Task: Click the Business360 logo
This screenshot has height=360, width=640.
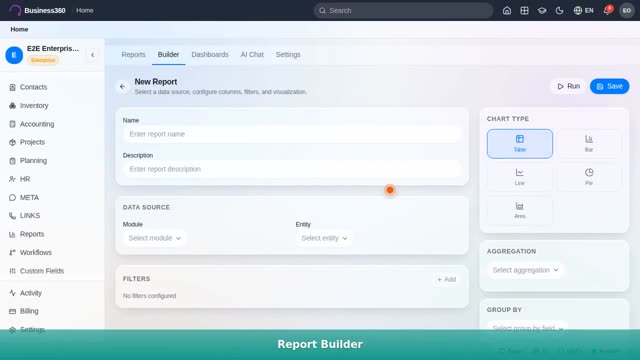Action: coord(38,10)
